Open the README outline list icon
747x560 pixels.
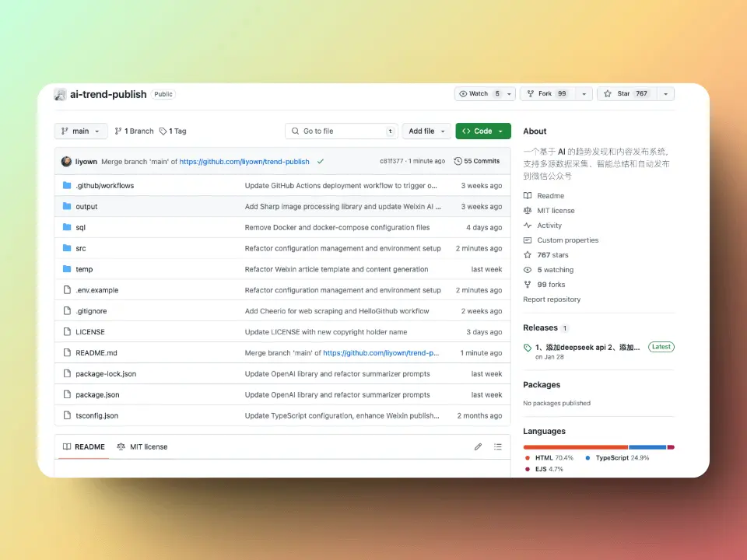click(x=498, y=447)
